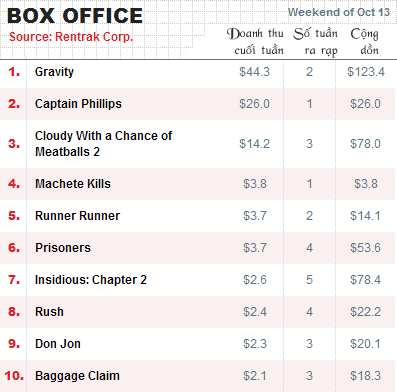Screen dimensions: 397x392
Task: Select the Prisoners movie title
Action: pos(63,248)
